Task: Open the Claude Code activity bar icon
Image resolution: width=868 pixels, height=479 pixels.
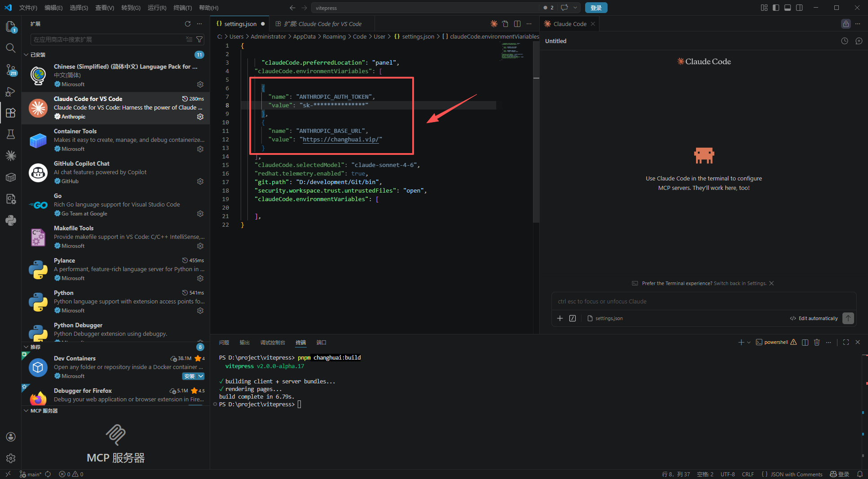Action: click(x=11, y=156)
